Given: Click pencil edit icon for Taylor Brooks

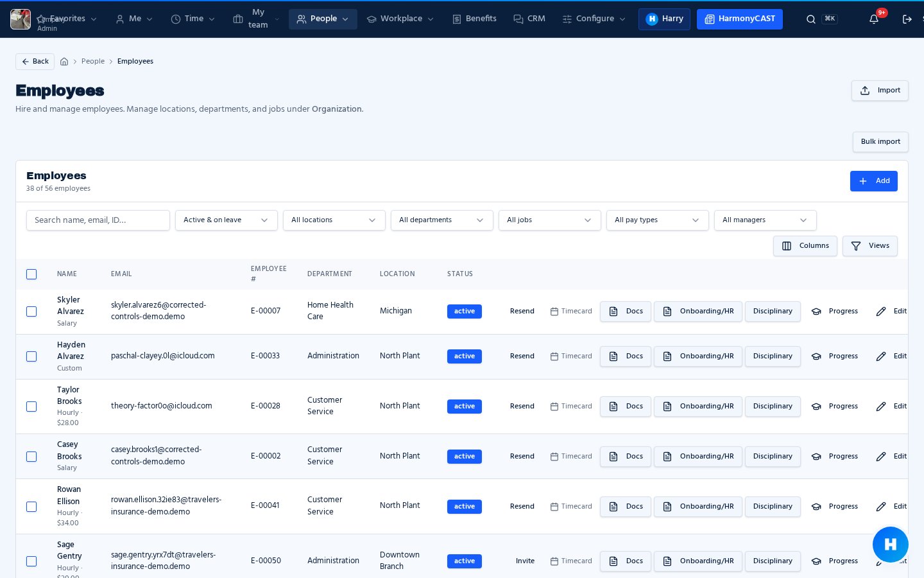Looking at the screenshot, I should (881, 407).
